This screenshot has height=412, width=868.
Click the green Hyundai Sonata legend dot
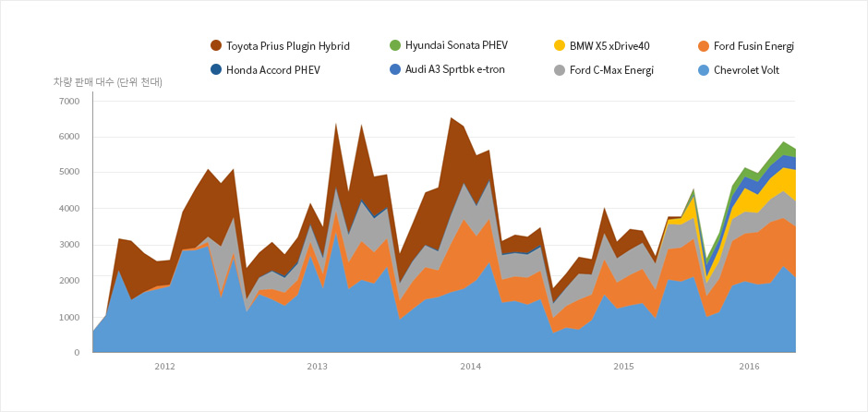395,44
